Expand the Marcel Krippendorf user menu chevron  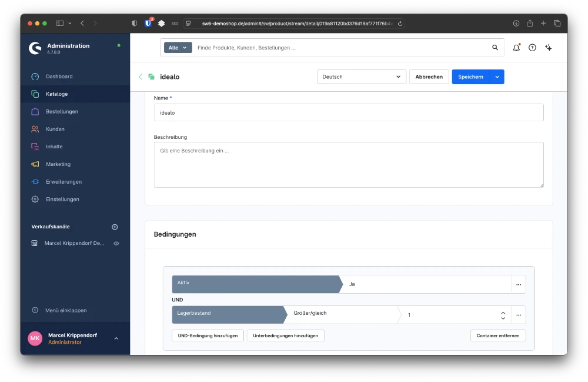116,338
